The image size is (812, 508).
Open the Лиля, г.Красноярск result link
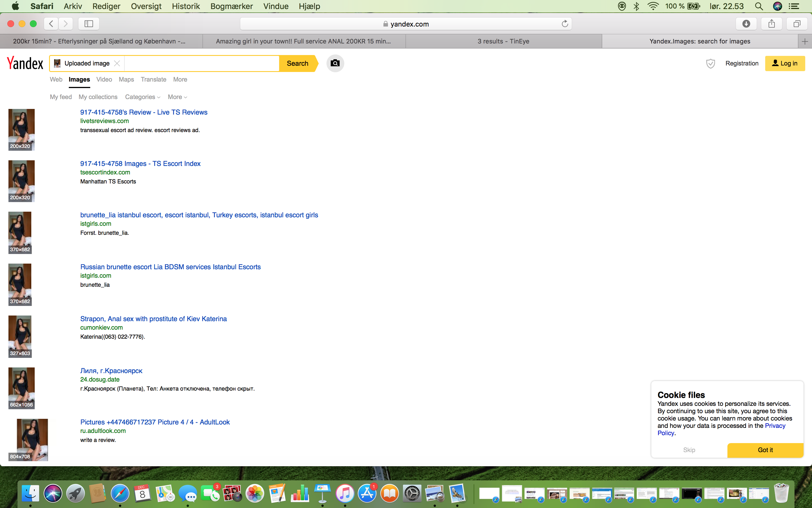[x=111, y=371]
